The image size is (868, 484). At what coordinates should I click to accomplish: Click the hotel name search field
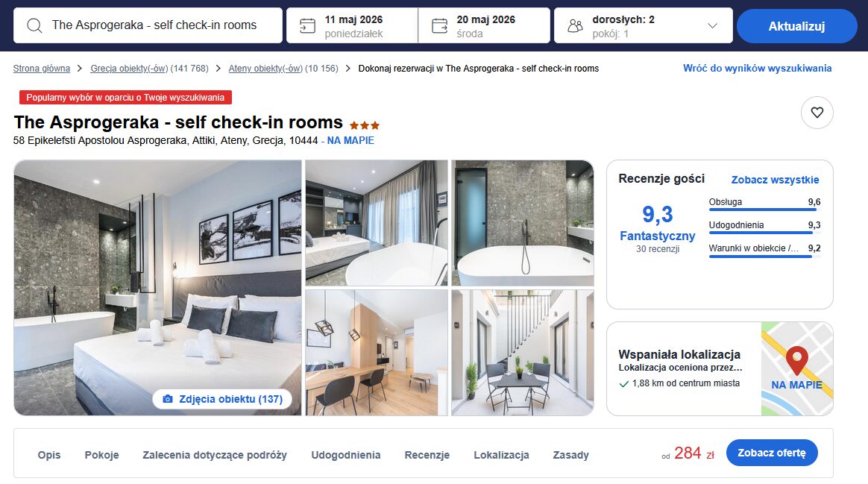148,25
